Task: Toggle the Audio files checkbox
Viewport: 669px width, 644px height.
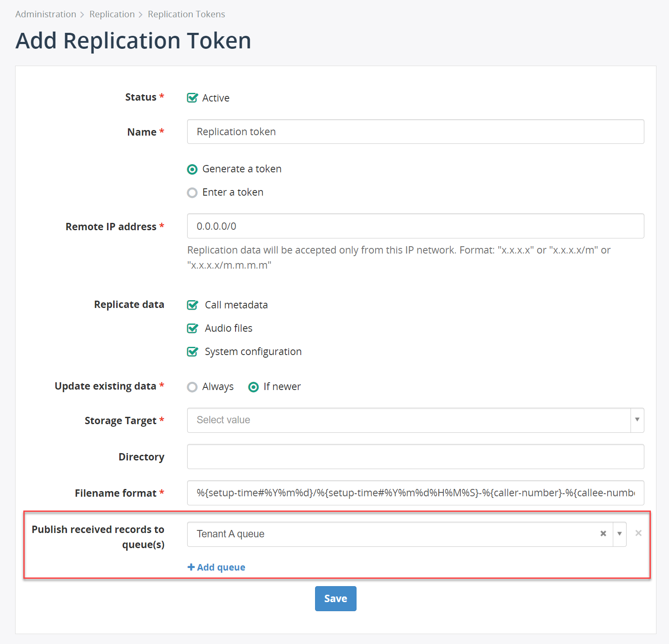Action: [x=192, y=328]
